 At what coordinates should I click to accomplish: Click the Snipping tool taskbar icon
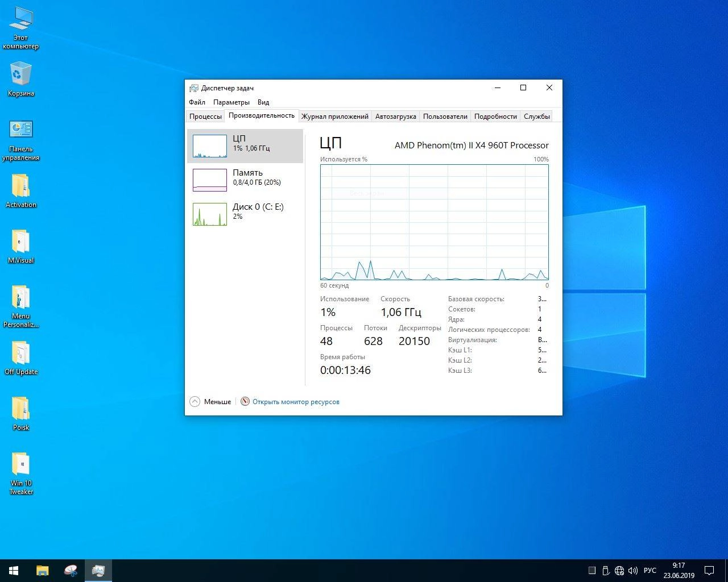click(x=71, y=570)
